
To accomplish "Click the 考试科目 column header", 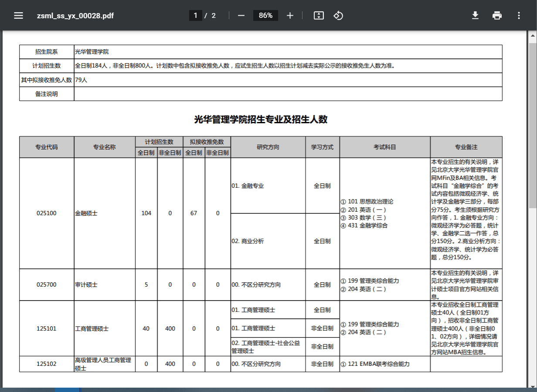I will click(385, 147).
